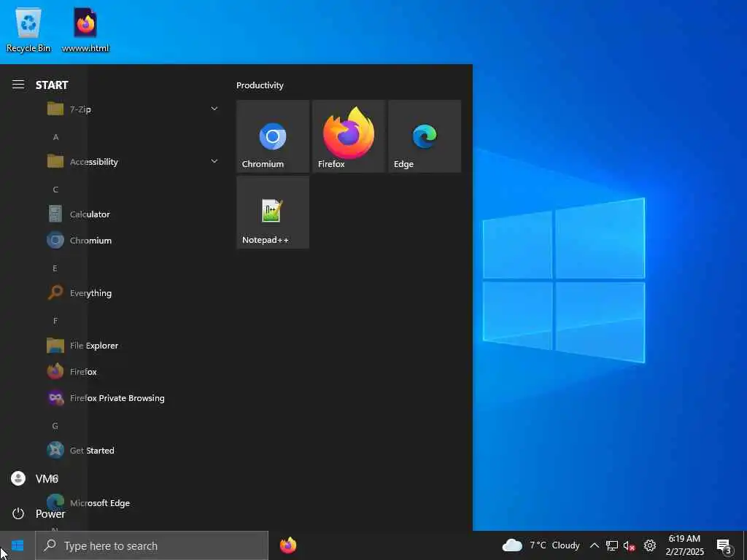This screenshot has height=560, width=747.
Task: Show hidden system tray icons
Action: [594, 545]
